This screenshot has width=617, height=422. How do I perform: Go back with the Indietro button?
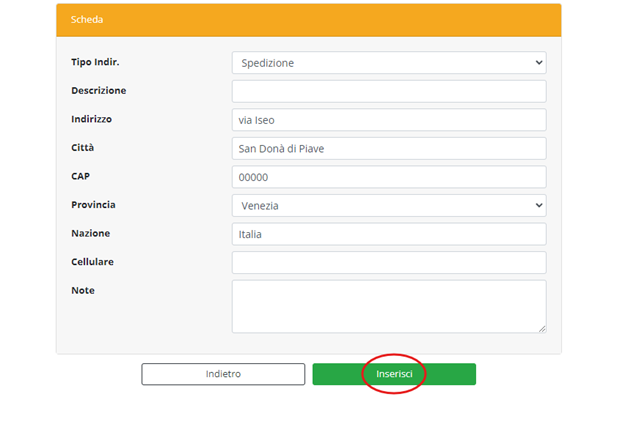(223, 374)
